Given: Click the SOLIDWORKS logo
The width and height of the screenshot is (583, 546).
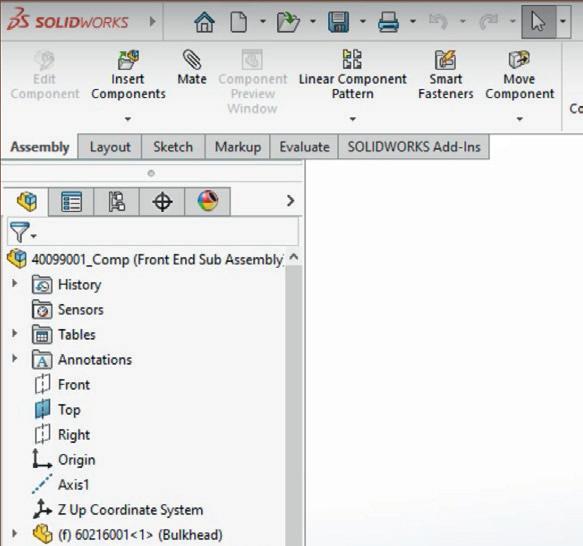Looking at the screenshot, I should click(x=68, y=21).
